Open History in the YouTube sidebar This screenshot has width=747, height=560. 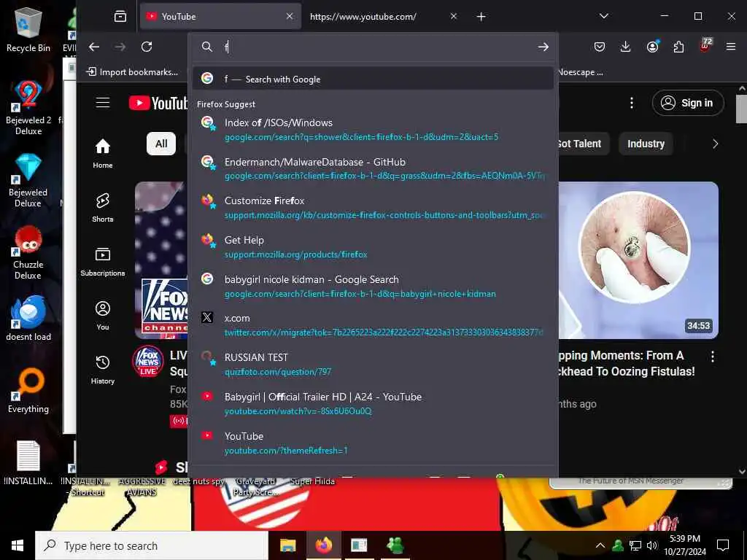click(103, 370)
